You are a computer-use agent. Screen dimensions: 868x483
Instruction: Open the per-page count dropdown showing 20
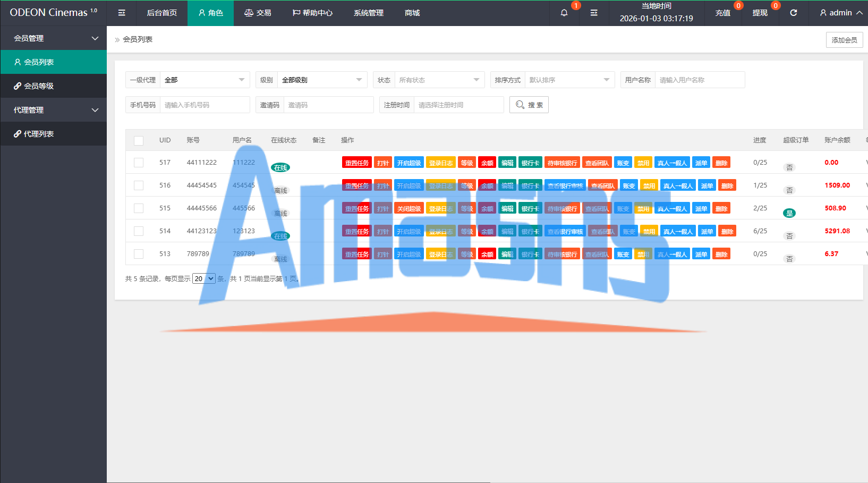(x=204, y=278)
